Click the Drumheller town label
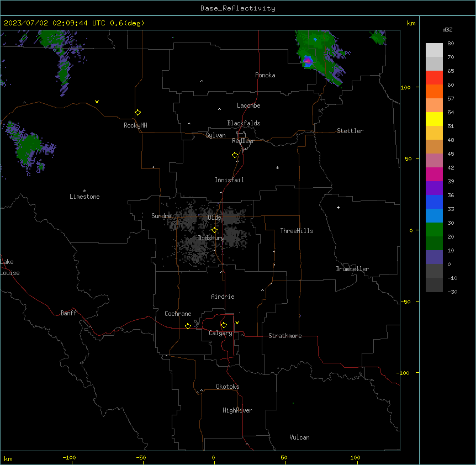The image size is (476, 465). coord(352,269)
